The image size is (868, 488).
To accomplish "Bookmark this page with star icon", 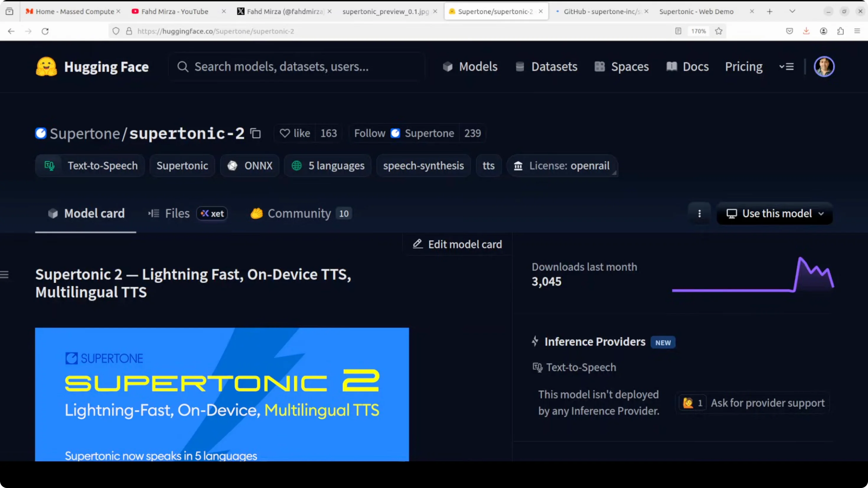I will (x=719, y=31).
